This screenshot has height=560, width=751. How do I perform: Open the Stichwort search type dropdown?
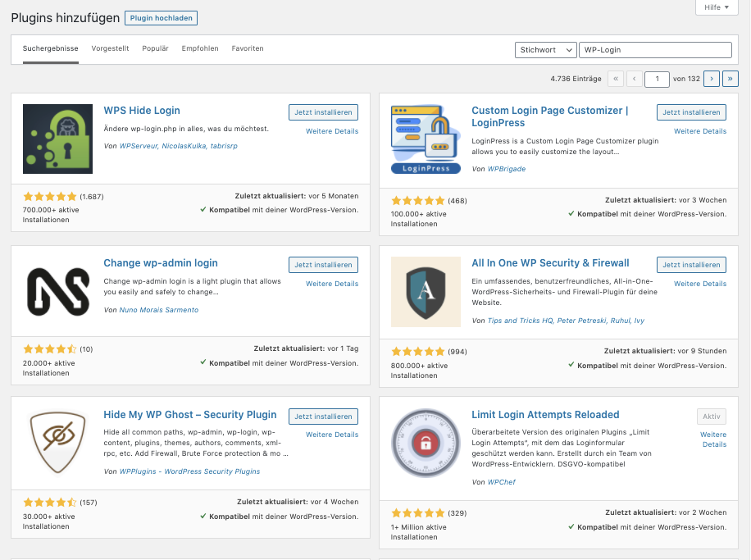[545, 50]
